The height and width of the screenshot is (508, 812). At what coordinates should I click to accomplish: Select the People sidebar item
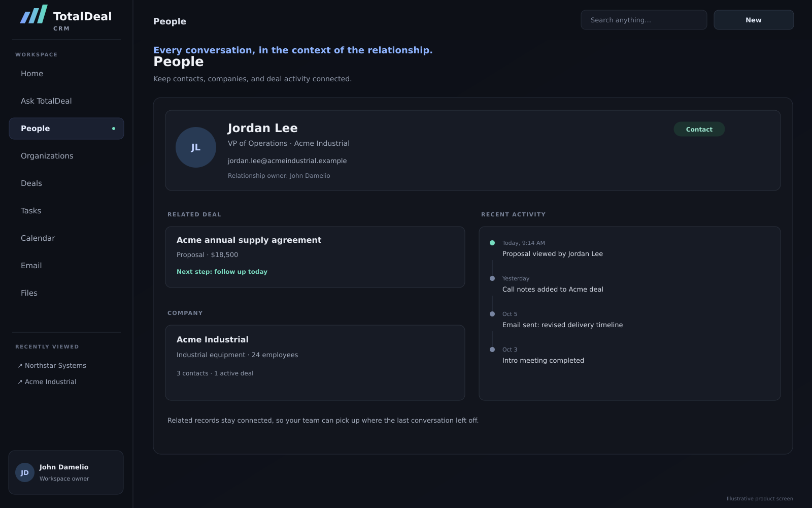66,129
